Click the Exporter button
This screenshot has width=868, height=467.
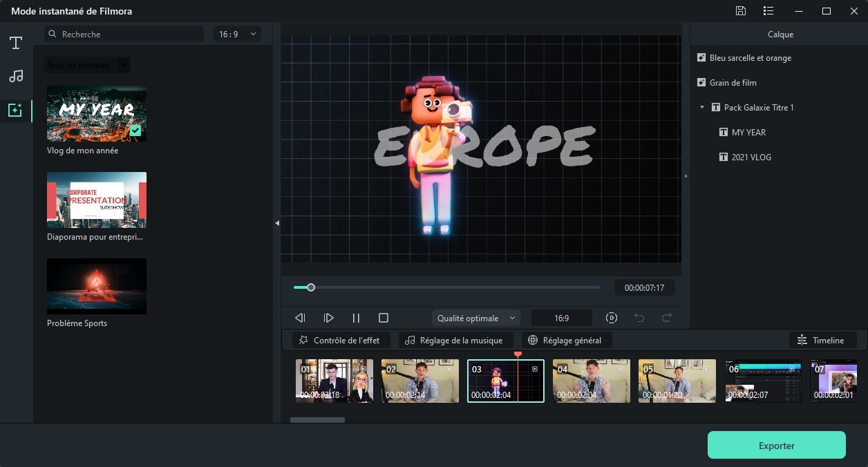pyautogui.click(x=777, y=446)
